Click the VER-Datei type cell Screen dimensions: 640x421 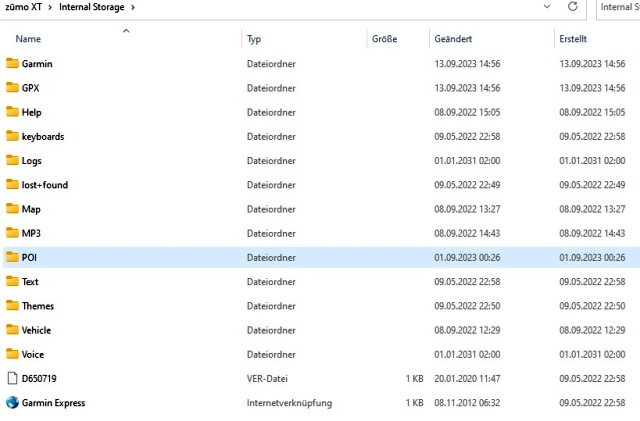[x=267, y=379]
